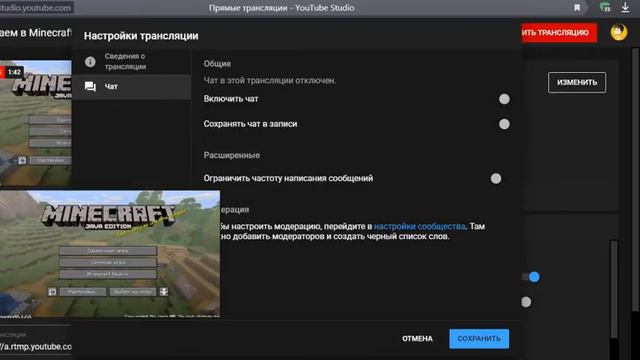This screenshot has width=640, height=360.
Task: Click the СОХРАНИТЬ button
Action: [x=479, y=339]
